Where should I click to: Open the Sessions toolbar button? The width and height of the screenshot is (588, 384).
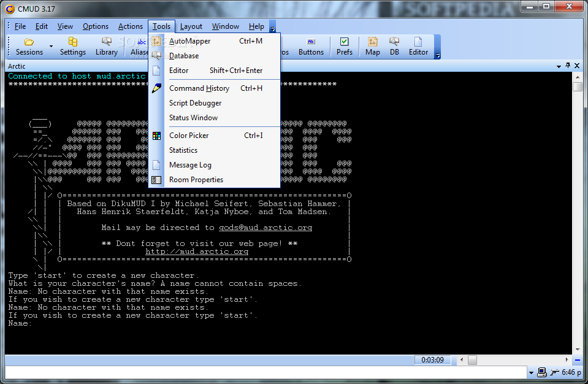pos(29,47)
